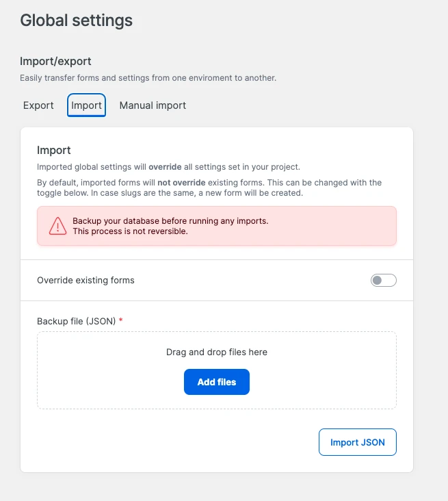Viewport: 448px width, 501px height.
Task: Click the red warning triangle icon
Action: point(58,227)
